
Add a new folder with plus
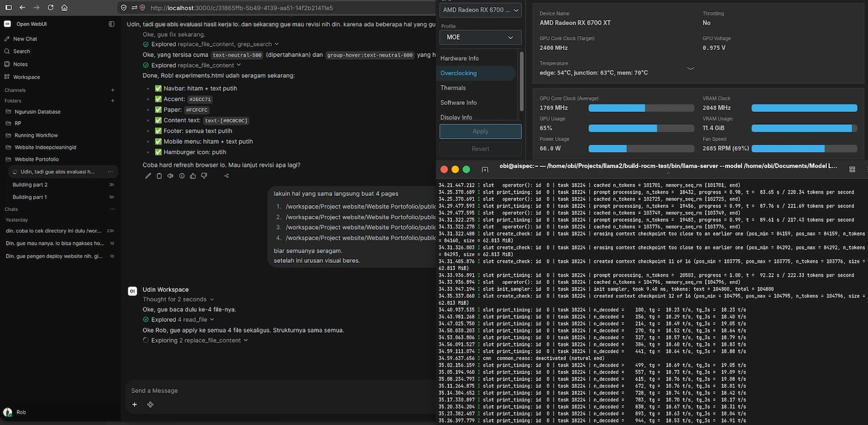112,101
